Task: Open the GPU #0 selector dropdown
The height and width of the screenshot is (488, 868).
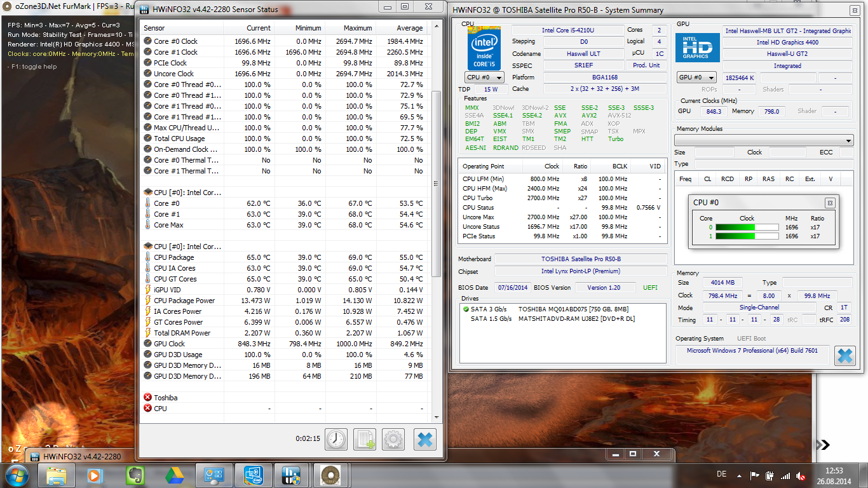Action: [697, 78]
